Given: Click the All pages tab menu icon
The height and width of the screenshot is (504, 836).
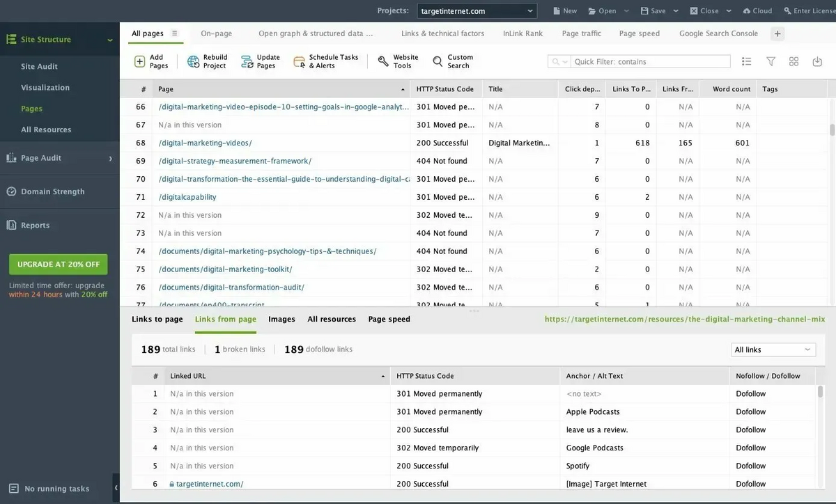Looking at the screenshot, I should [x=175, y=33].
